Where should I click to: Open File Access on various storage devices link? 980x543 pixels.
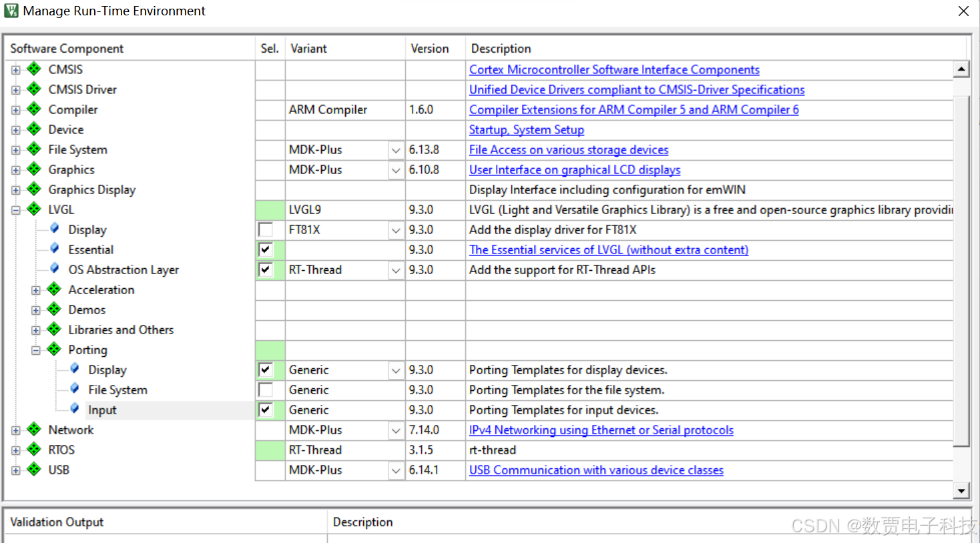(x=569, y=149)
